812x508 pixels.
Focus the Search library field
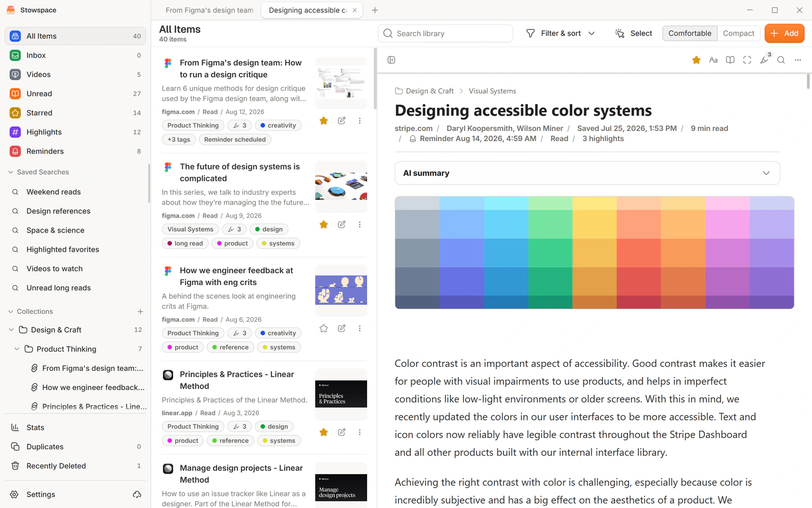click(x=445, y=33)
